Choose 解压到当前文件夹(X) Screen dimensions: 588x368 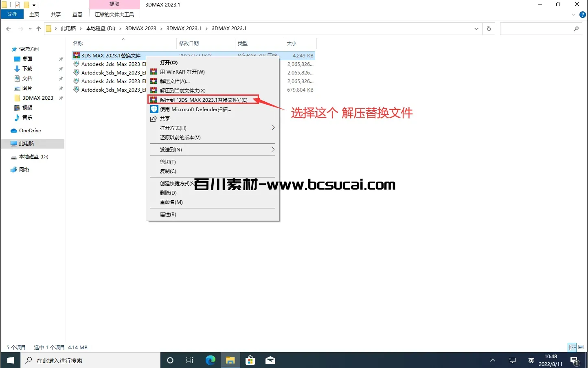(213, 91)
